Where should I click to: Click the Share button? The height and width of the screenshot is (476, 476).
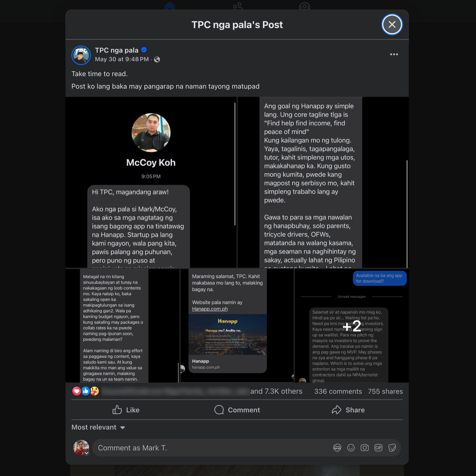click(348, 410)
